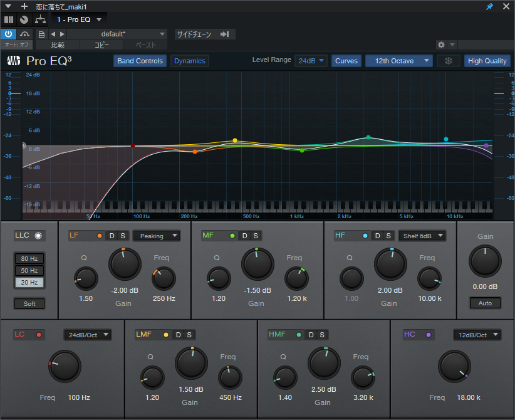515x420 pixels.
Task: Click the pin window icon
Action: point(489,6)
